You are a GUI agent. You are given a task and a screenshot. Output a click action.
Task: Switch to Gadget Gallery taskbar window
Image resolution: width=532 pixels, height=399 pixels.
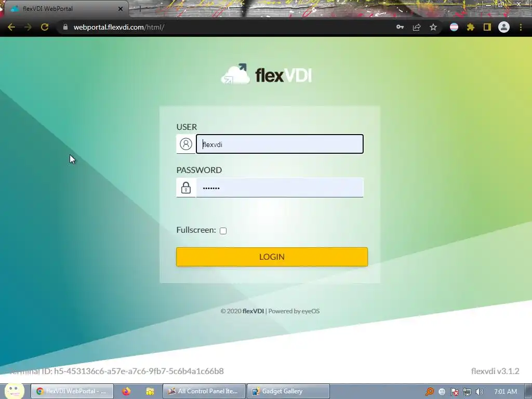tap(288, 391)
